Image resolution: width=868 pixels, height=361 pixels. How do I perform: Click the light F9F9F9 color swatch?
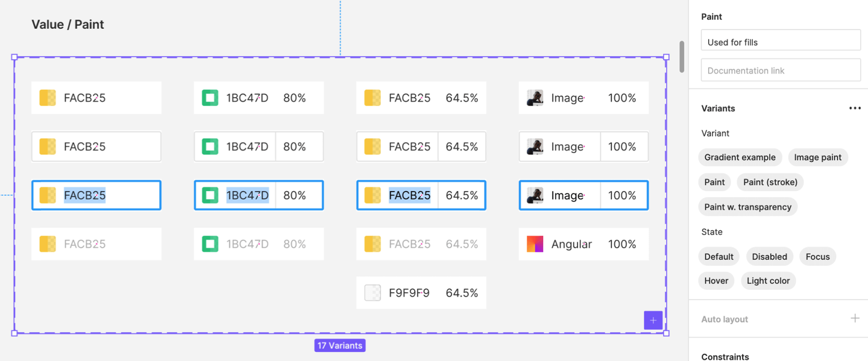(x=373, y=293)
